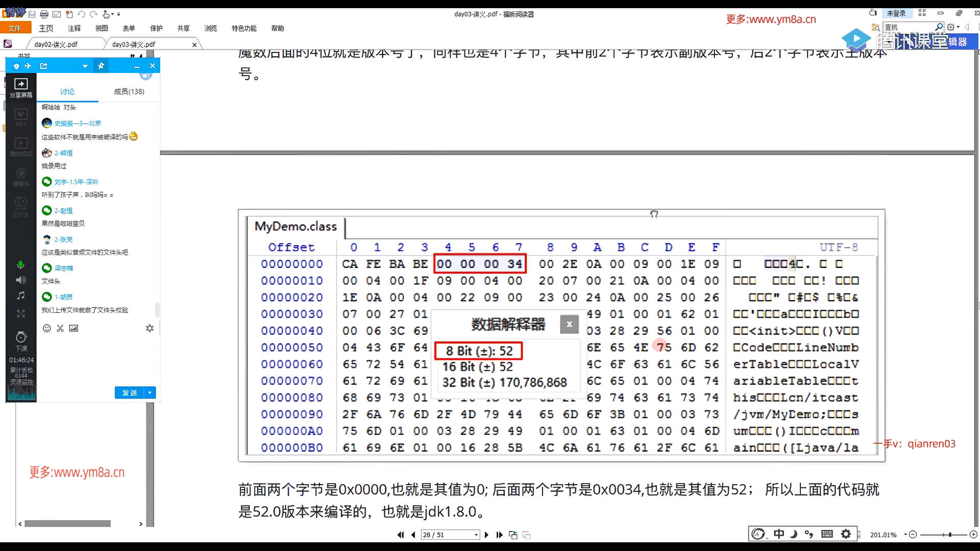Click the music note icon
The width and height of the screenshot is (980, 551).
(20, 295)
